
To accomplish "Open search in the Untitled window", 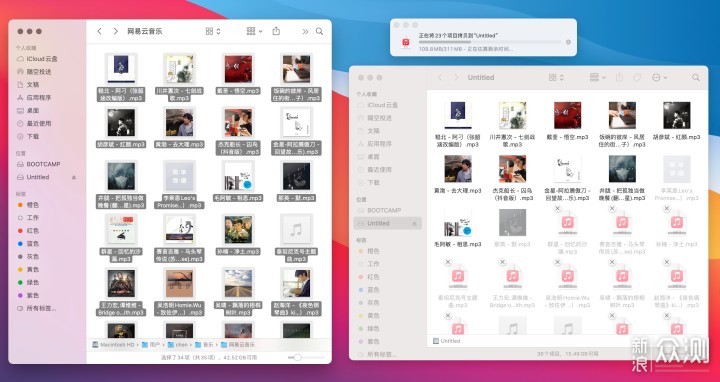I will 696,78.
